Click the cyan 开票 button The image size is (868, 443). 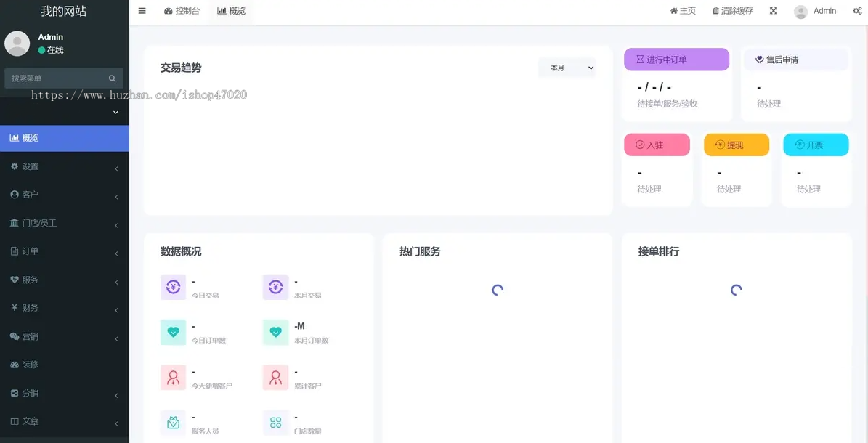click(x=816, y=145)
